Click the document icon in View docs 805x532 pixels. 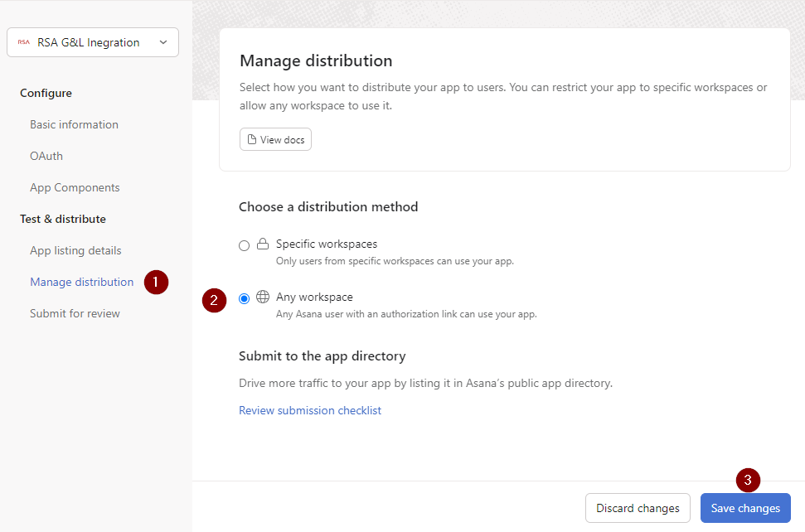(x=251, y=139)
